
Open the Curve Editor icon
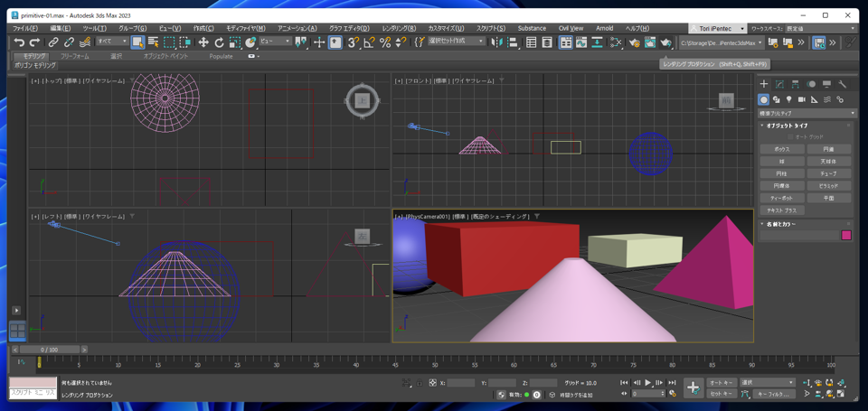coord(581,42)
